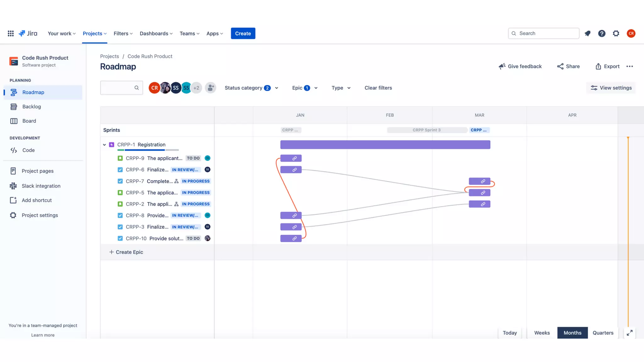Collapse the CRPP-1 Registration epic
This screenshot has width=644, height=362.
click(x=104, y=145)
